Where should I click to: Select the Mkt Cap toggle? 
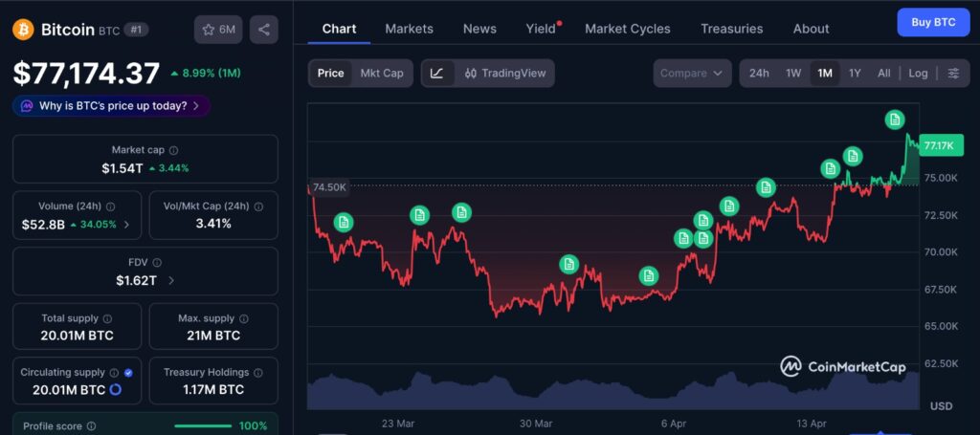[x=382, y=73]
